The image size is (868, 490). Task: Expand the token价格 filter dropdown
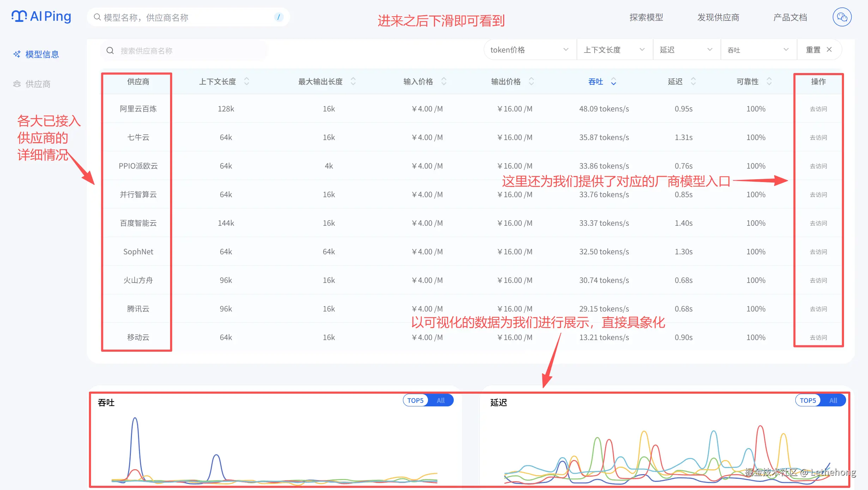pos(529,50)
